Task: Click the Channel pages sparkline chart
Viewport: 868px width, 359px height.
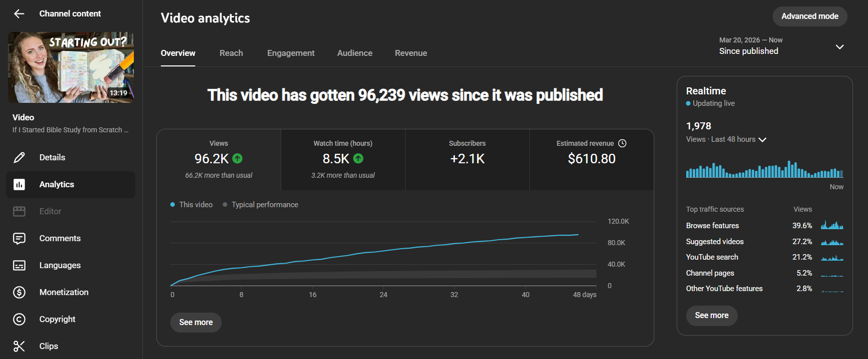Action: 832,275
